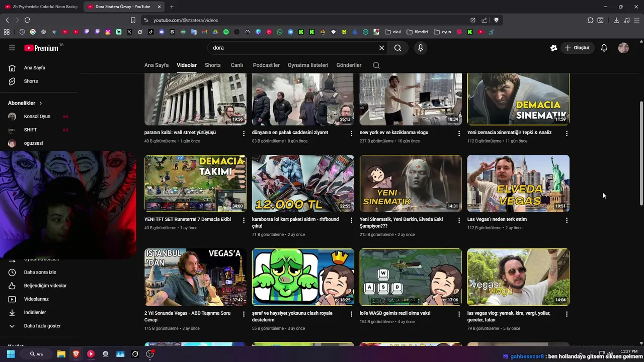
Task: Open Brave shields lion icon
Action: click(x=496, y=20)
